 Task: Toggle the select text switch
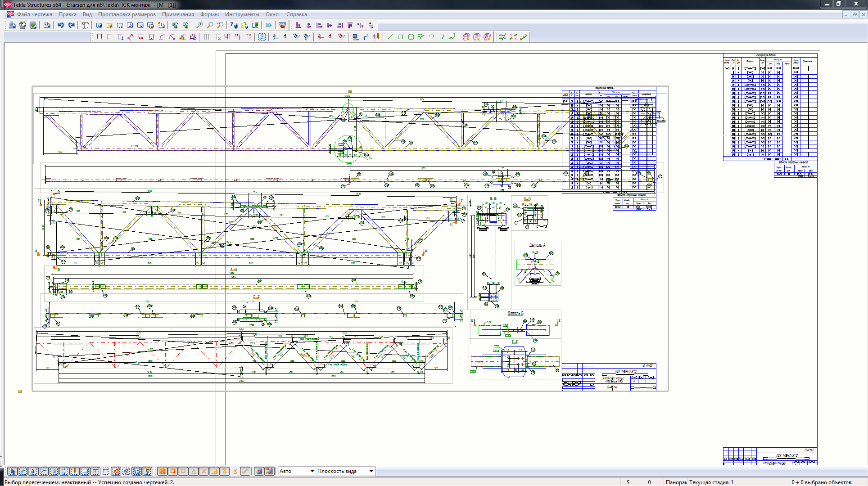pyautogui.click(x=33, y=471)
